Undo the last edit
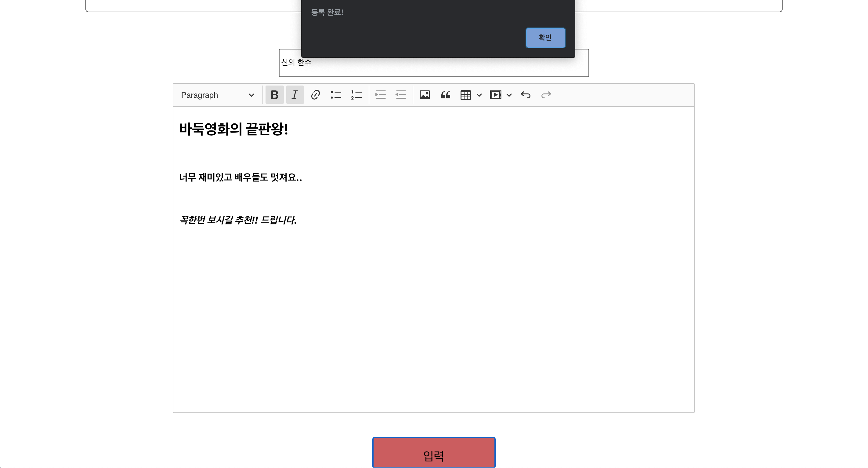This screenshot has width=868, height=468. (525, 95)
